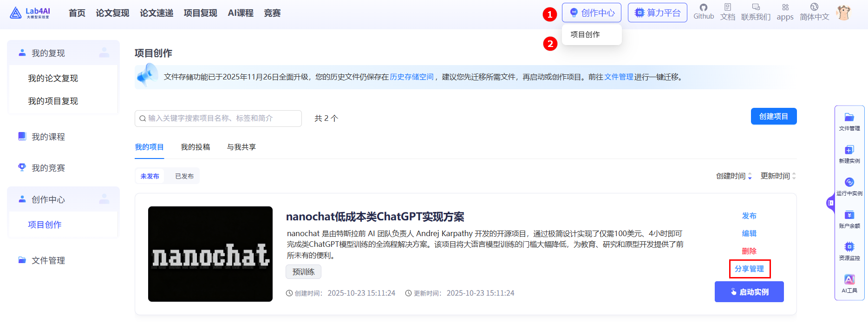Viewport: 868px width, 324px height.
Task: Open 分享管理 for the nanochat project
Action: pos(749,269)
